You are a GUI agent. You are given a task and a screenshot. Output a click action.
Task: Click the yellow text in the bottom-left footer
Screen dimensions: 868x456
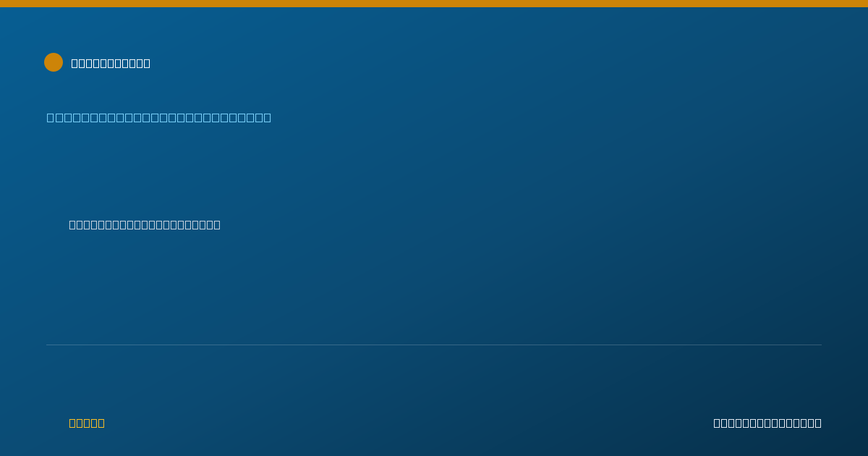coord(87,423)
